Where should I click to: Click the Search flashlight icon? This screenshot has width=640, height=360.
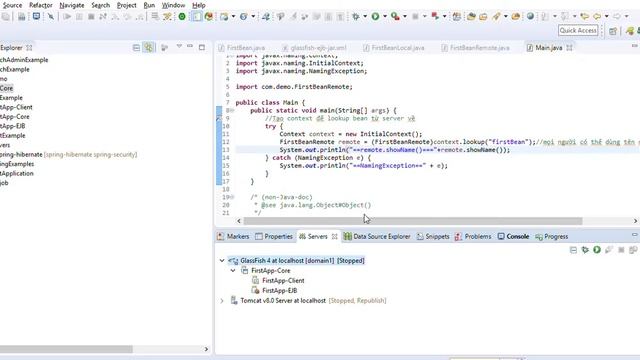(x=496, y=17)
